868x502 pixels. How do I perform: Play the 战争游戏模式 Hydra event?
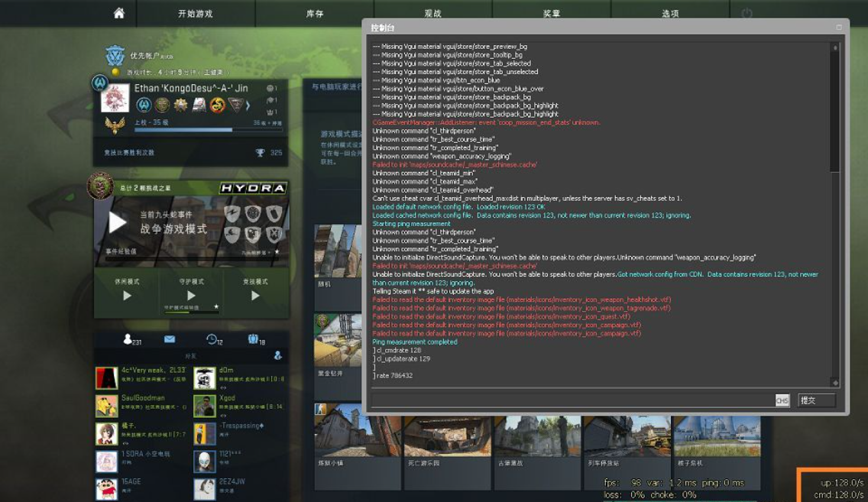pyautogui.click(x=118, y=222)
